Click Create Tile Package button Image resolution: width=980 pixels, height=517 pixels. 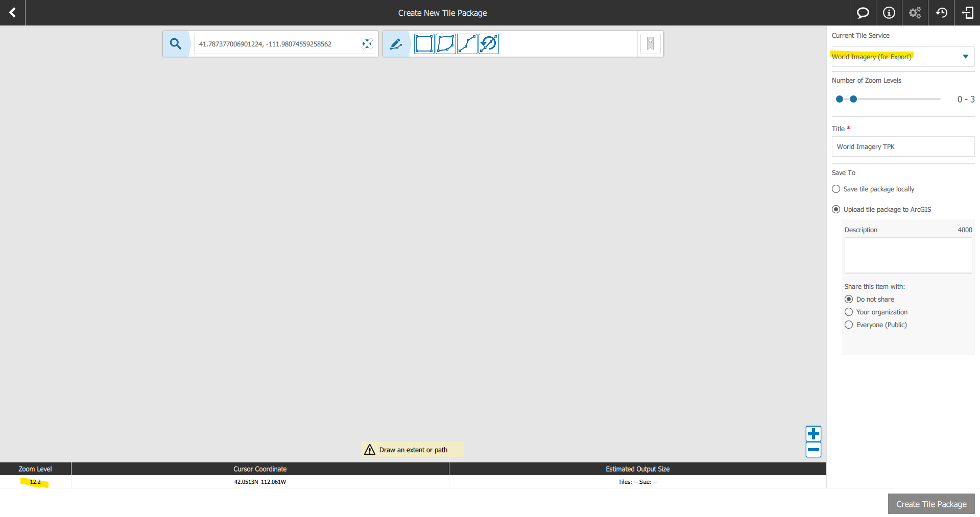[x=930, y=504]
